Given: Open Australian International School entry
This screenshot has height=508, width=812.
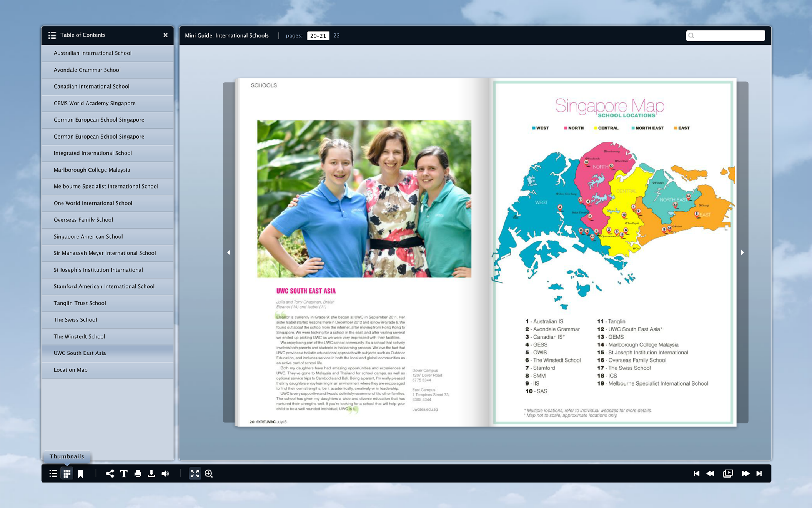Looking at the screenshot, I should [x=108, y=53].
